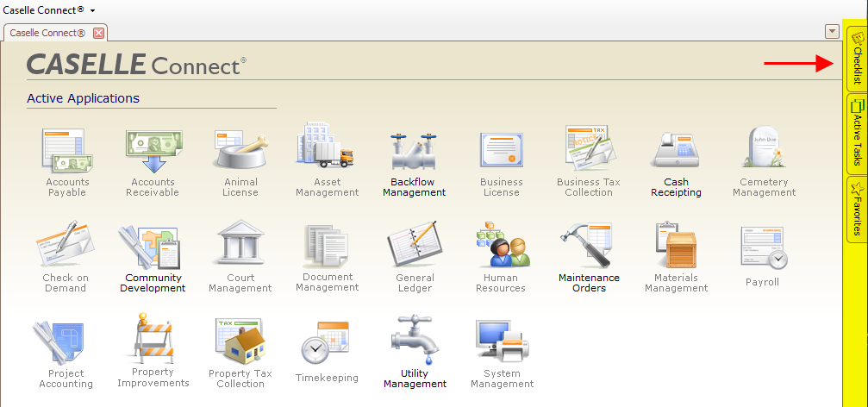Launch Maintenance Orders hammer icon
Viewport: 868px width, 407px height.
587,244
